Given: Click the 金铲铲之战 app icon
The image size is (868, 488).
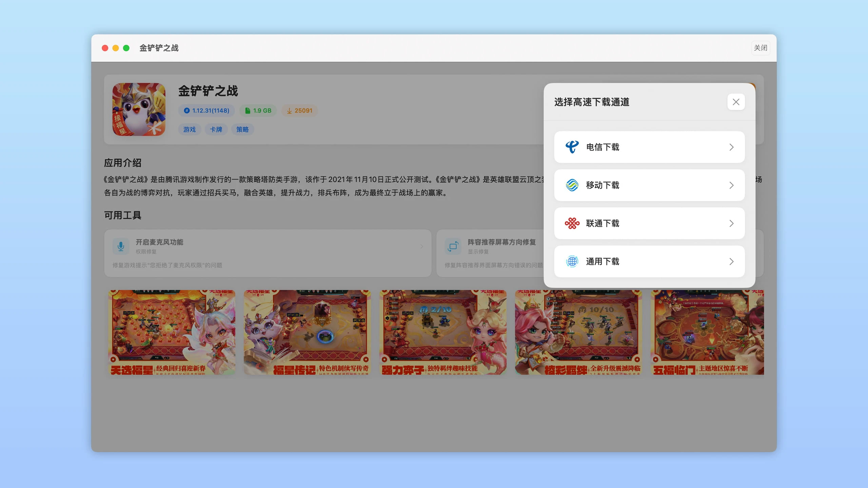Looking at the screenshot, I should (139, 109).
